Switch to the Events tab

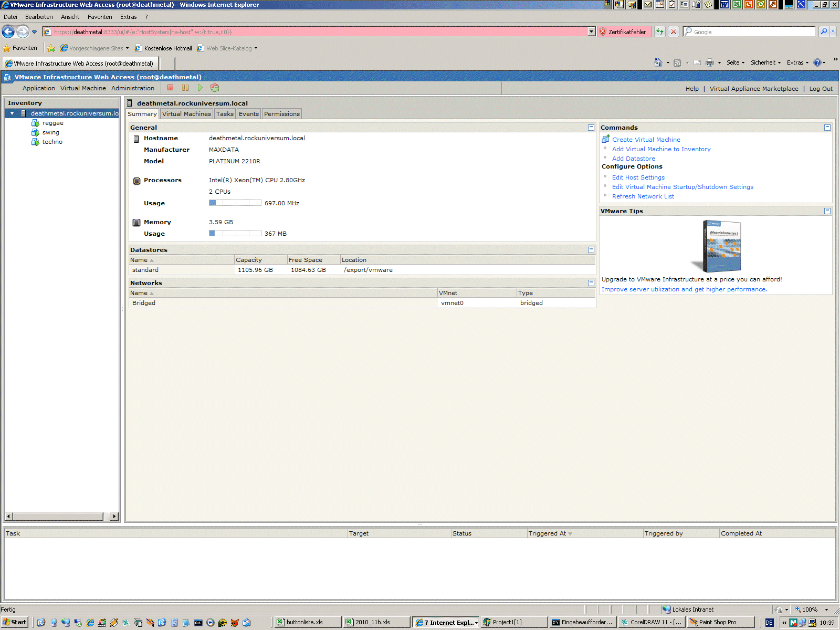pos(249,114)
